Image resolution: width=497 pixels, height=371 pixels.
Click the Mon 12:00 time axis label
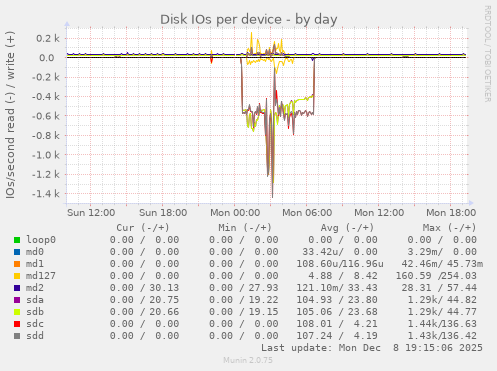click(379, 213)
